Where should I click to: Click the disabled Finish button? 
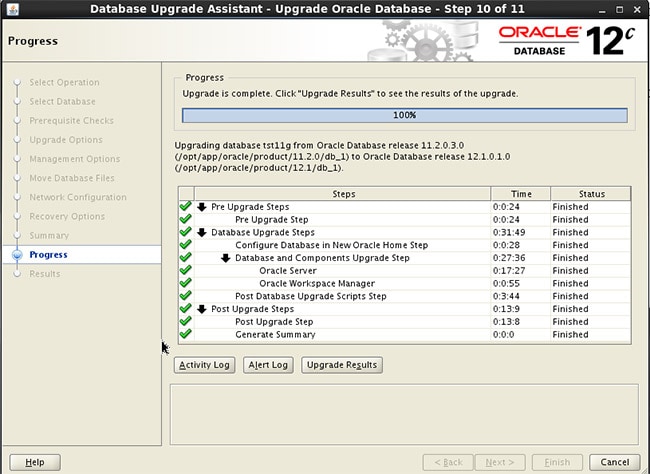pos(557,462)
